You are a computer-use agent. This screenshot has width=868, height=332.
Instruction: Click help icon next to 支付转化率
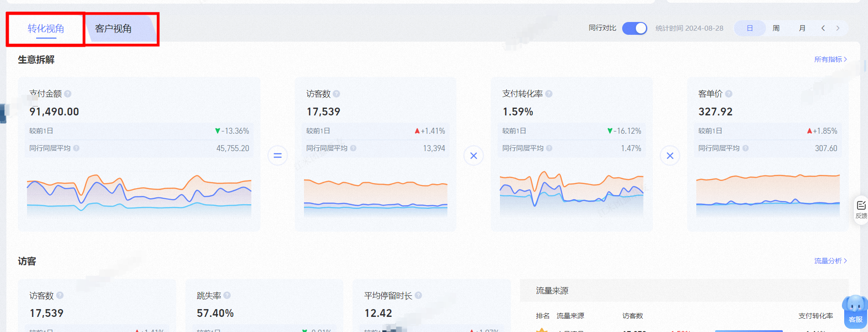tap(549, 94)
